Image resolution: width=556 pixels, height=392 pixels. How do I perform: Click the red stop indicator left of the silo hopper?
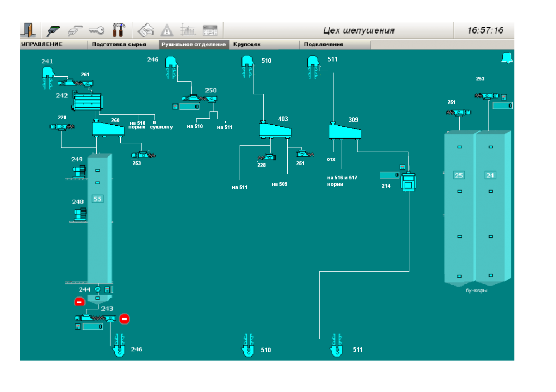tap(79, 302)
